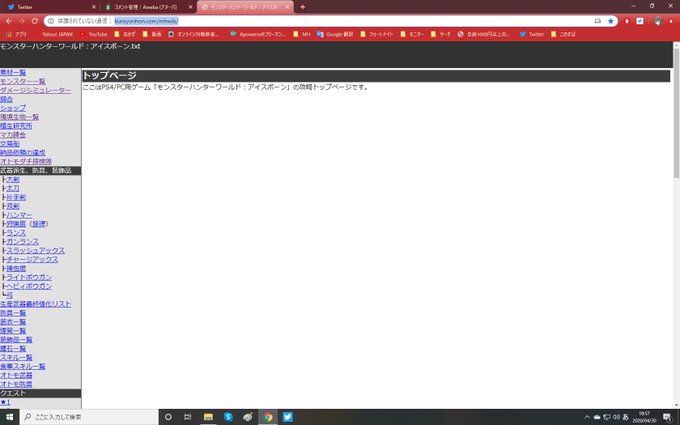The image size is (680, 425).
Task: Reload the page with the refresh icon
Action: coord(35,21)
